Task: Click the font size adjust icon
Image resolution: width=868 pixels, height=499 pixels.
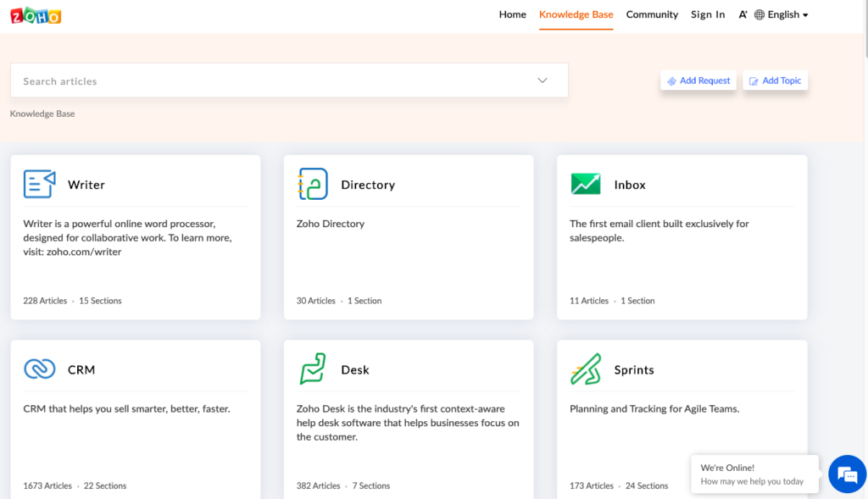Action: 743,14
